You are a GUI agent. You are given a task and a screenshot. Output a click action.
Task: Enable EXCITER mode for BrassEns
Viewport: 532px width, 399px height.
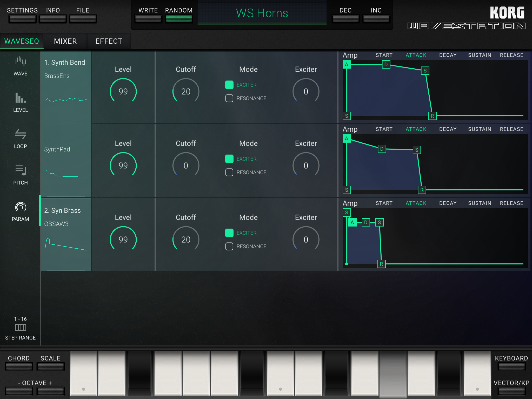[x=229, y=85]
